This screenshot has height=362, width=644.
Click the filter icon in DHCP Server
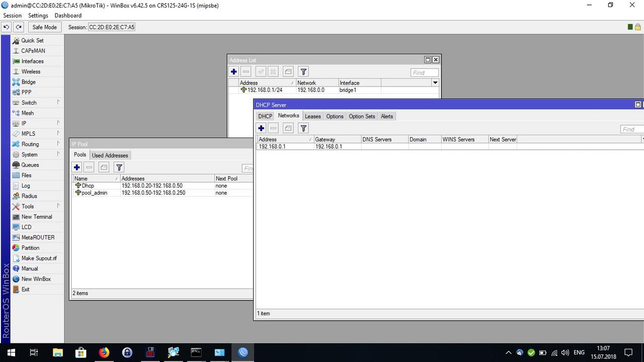[303, 128]
